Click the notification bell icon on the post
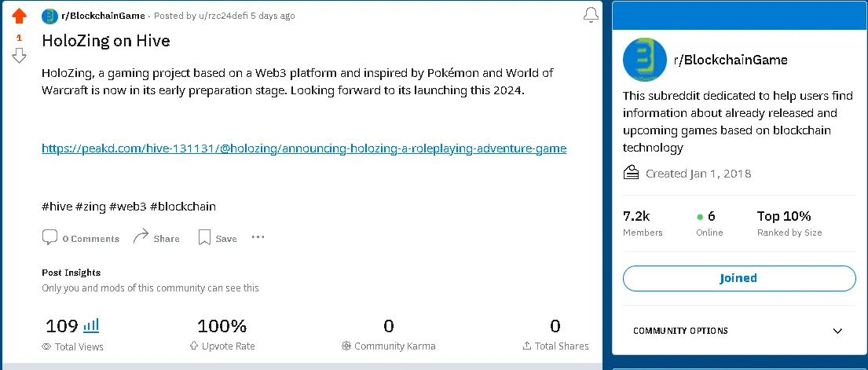This screenshot has width=868, height=370. click(591, 15)
